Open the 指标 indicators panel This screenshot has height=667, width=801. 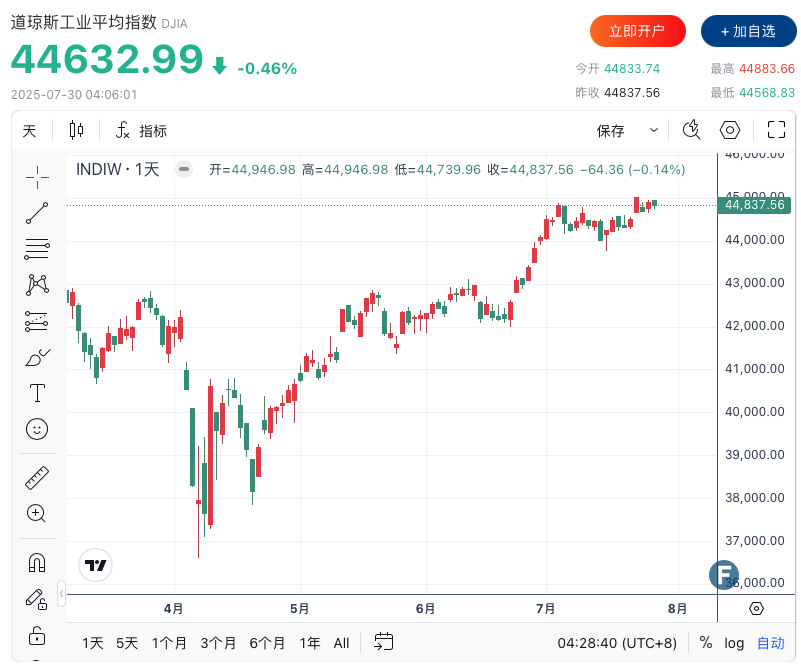coord(141,130)
